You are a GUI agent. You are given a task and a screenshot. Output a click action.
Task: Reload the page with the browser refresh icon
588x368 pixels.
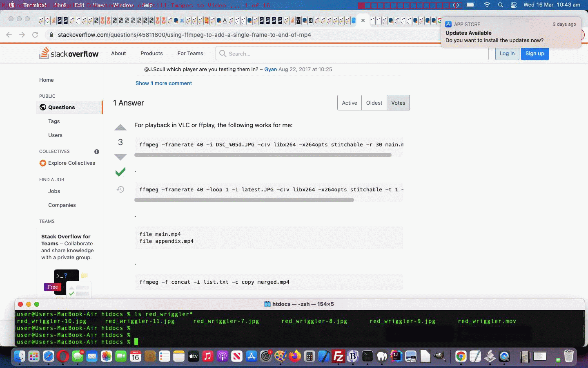pyautogui.click(x=35, y=35)
